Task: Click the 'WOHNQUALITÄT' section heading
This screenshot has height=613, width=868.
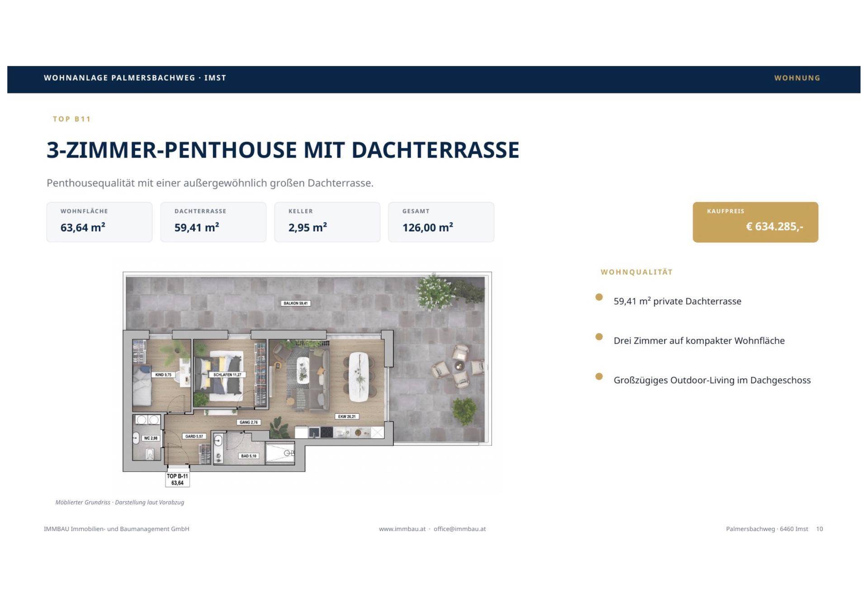Action: tap(637, 272)
